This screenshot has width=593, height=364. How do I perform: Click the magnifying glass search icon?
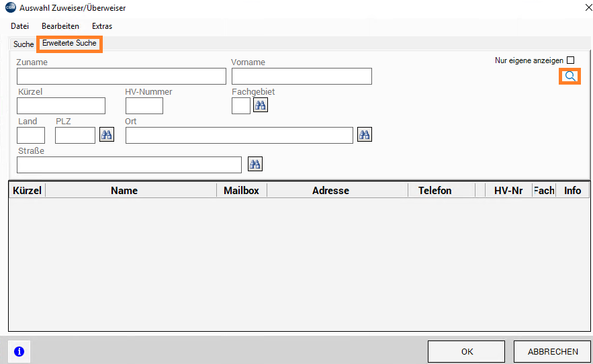[x=569, y=77]
